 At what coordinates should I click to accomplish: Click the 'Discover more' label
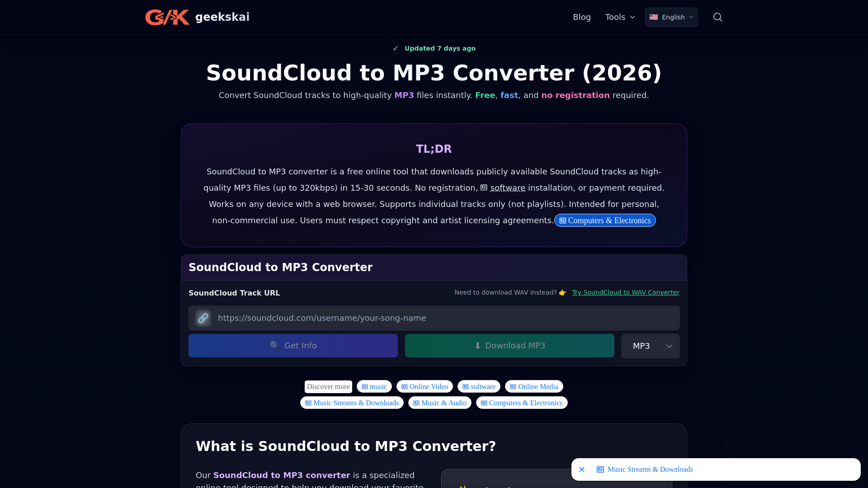(x=328, y=387)
